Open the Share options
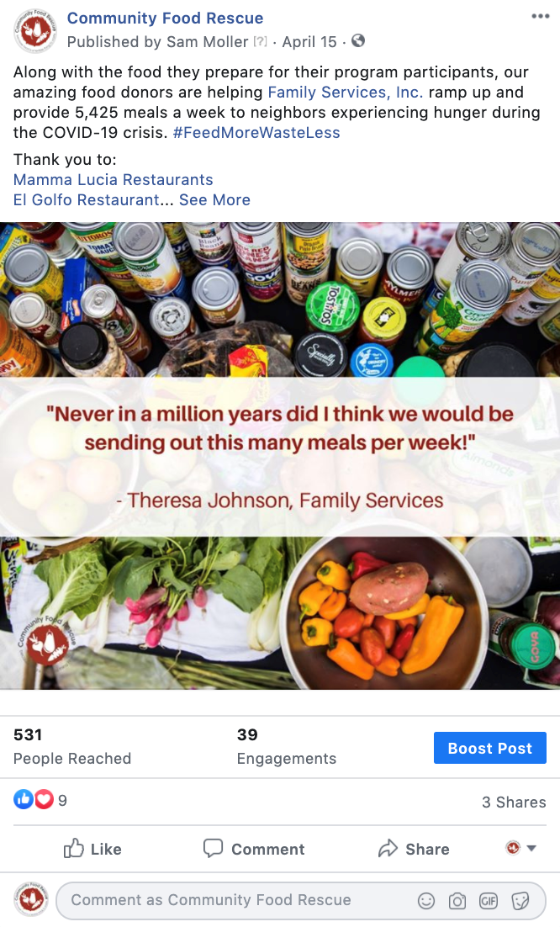This screenshot has height=927, width=560. tap(414, 849)
